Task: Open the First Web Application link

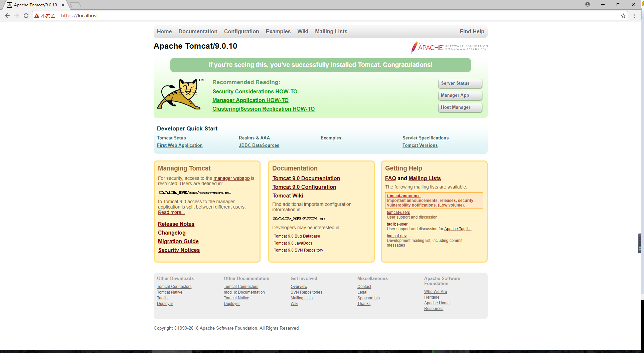Action: click(180, 145)
